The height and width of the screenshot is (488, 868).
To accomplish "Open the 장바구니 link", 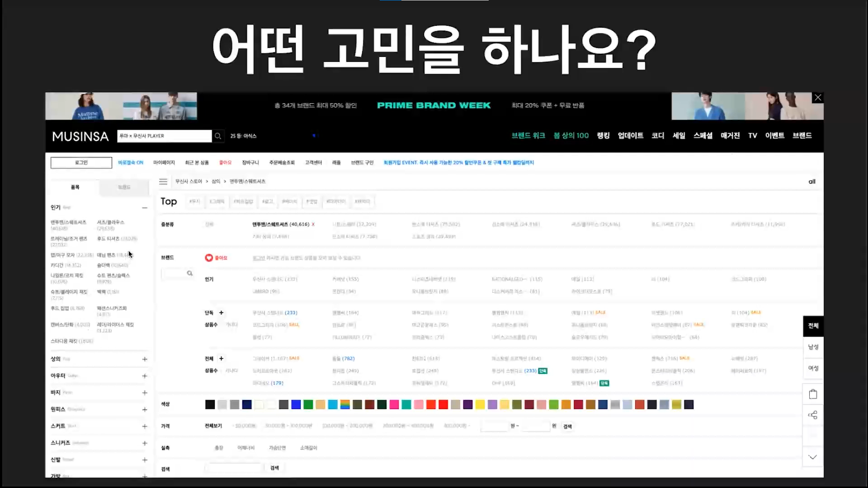I will tap(250, 163).
